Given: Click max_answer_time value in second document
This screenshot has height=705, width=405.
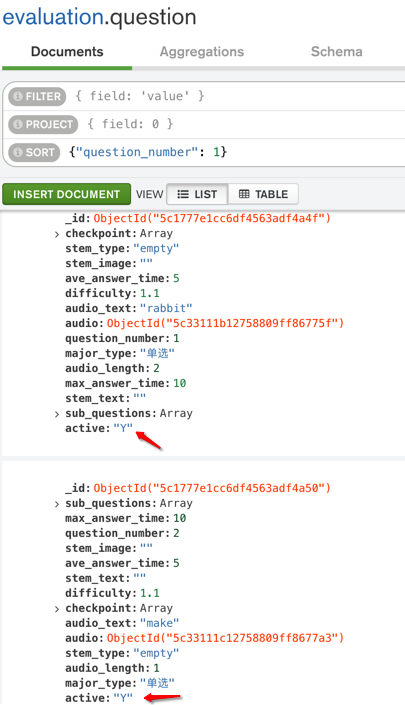Looking at the screenshot, I should [180, 518].
